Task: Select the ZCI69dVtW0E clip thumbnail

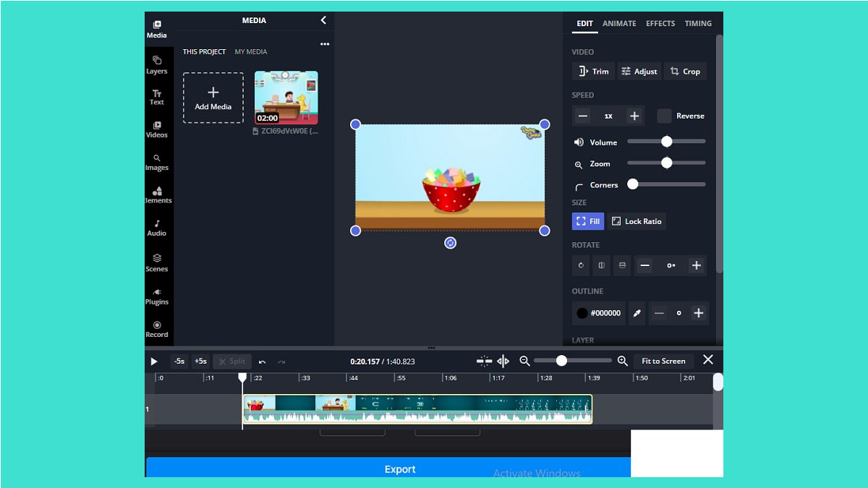Action: tap(286, 96)
